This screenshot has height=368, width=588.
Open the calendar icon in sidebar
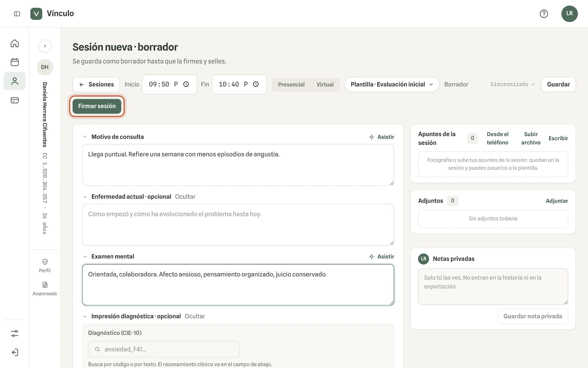15,62
